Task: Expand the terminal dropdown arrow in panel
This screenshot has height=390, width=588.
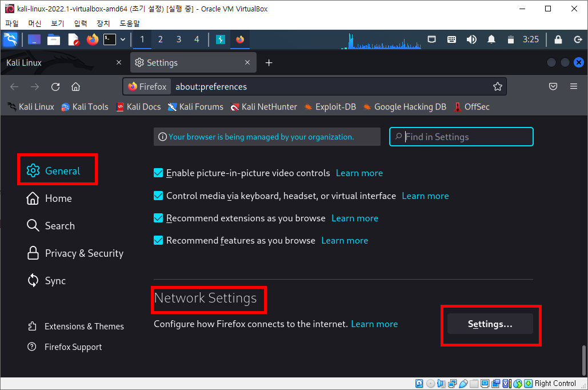Action: point(123,39)
